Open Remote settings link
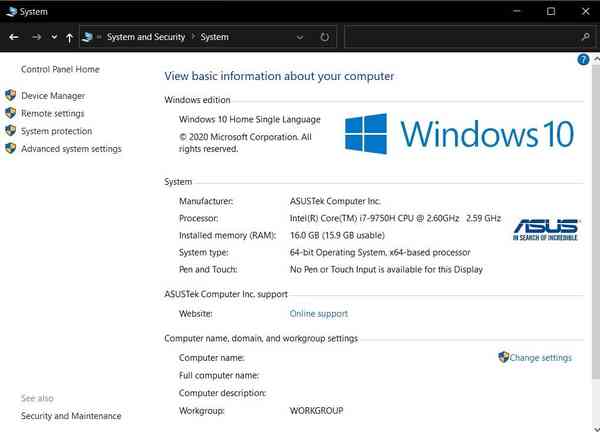Image resolution: width=600 pixels, height=432 pixels. coord(52,113)
